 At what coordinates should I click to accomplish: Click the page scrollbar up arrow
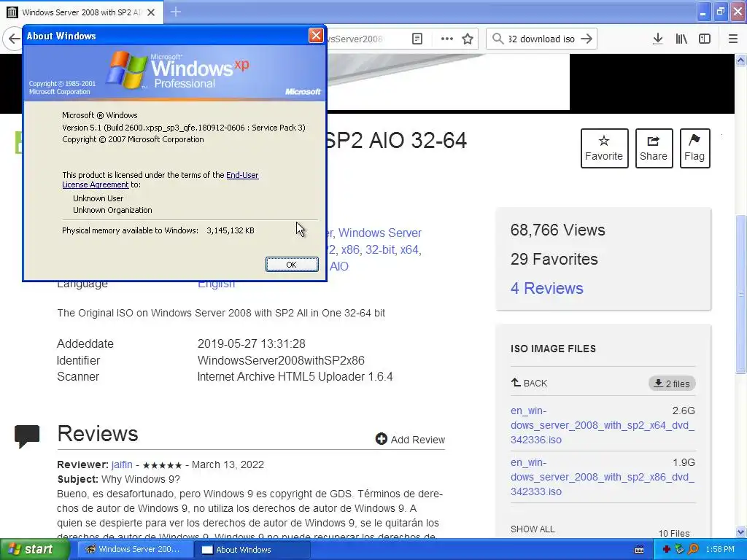(x=741, y=60)
